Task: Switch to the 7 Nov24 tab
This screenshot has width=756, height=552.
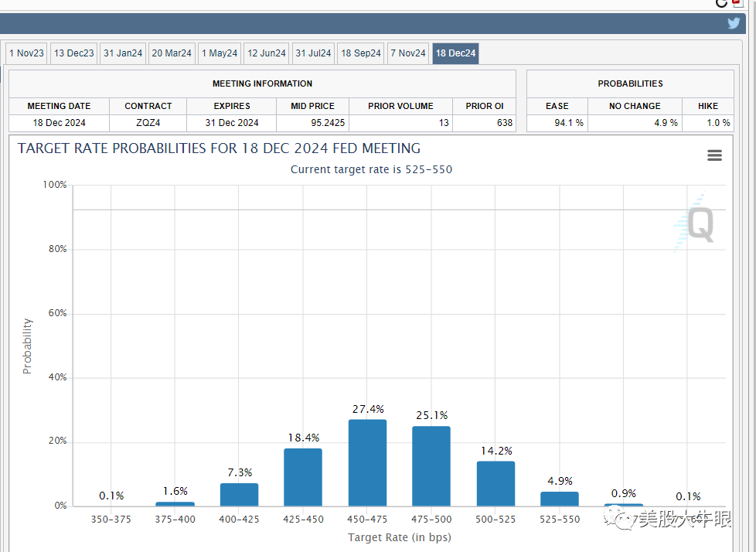Action: click(408, 53)
